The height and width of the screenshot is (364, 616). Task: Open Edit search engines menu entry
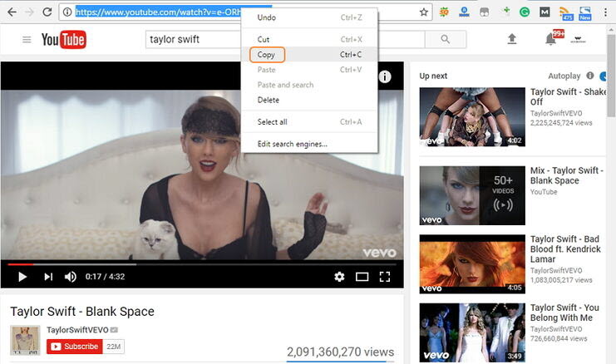click(309, 144)
